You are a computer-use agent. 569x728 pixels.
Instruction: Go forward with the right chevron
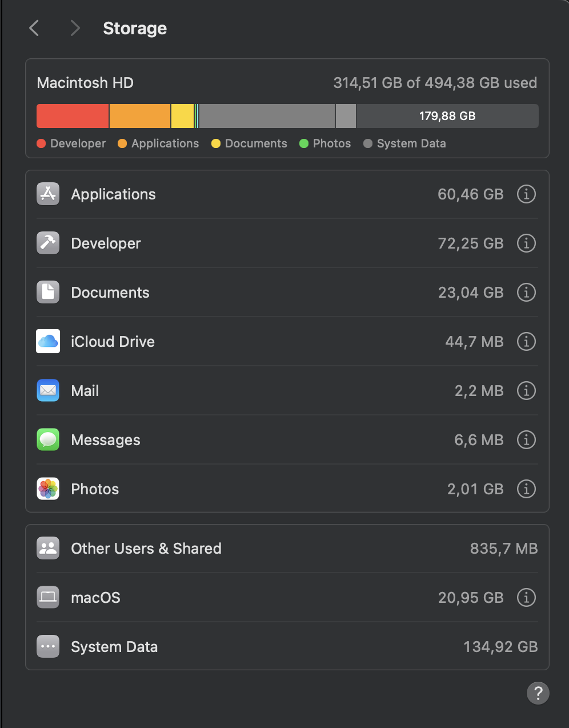(75, 28)
